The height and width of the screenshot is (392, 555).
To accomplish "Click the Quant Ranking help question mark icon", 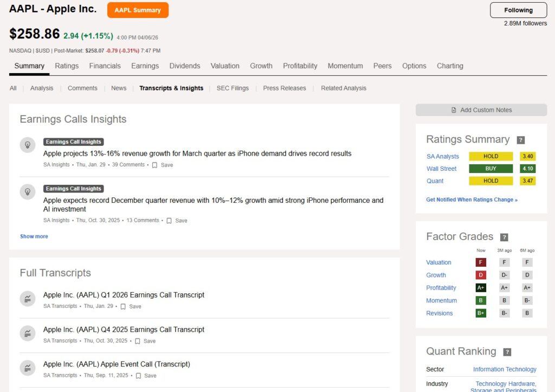I will pyautogui.click(x=507, y=352).
